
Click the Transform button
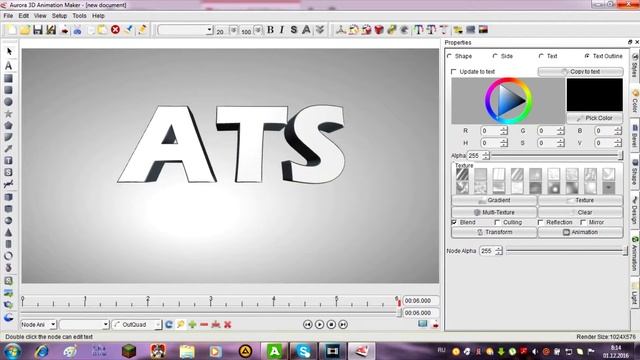click(x=494, y=232)
